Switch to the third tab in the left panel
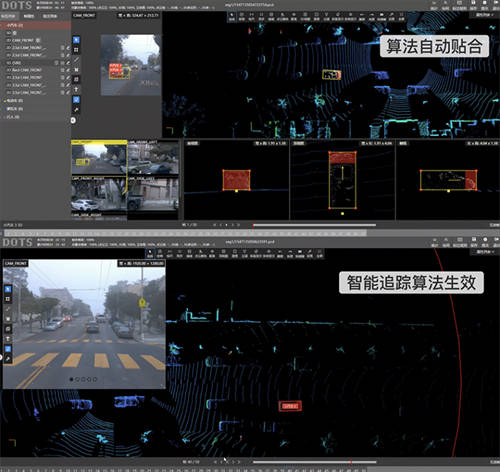Image resolution: width=500 pixels, height=472 pixels. pyautogui.click(x=50, y=16)
